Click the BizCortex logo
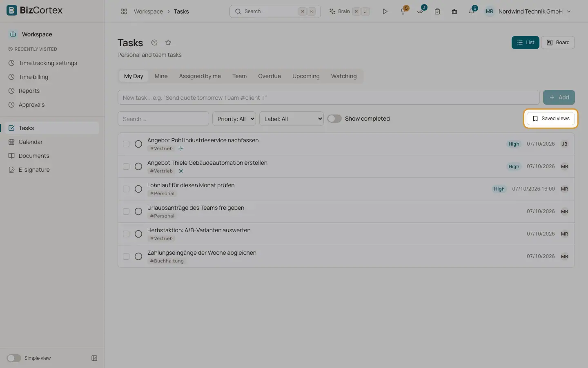This screenshot has width=588, height=368. point(35,10)
